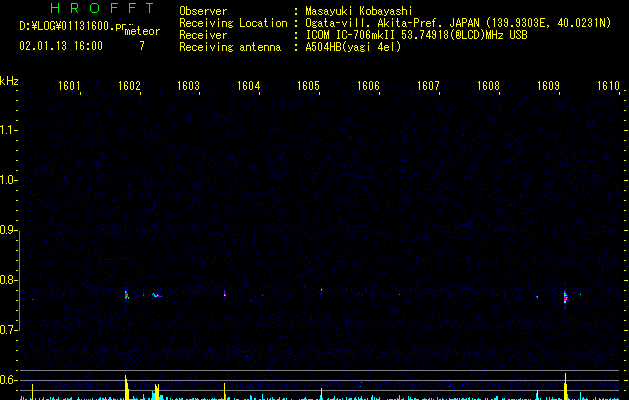Screen dimensions: 629x400
Task: Click the 1601 time axis marker
Action: tap(69, 86)
